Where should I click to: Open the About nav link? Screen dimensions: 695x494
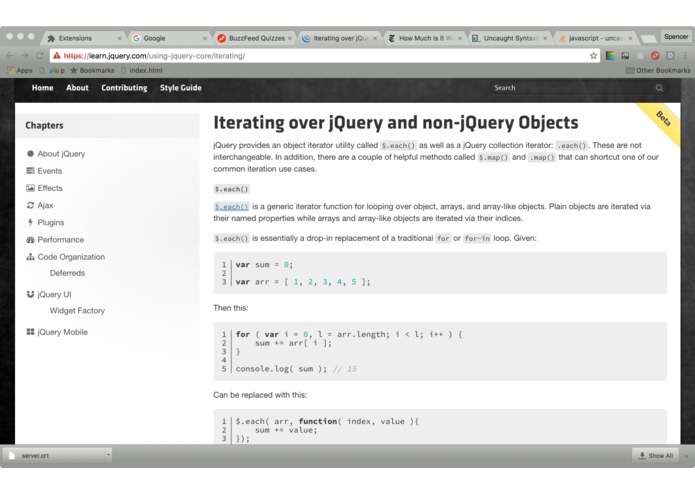click(77, 88)
